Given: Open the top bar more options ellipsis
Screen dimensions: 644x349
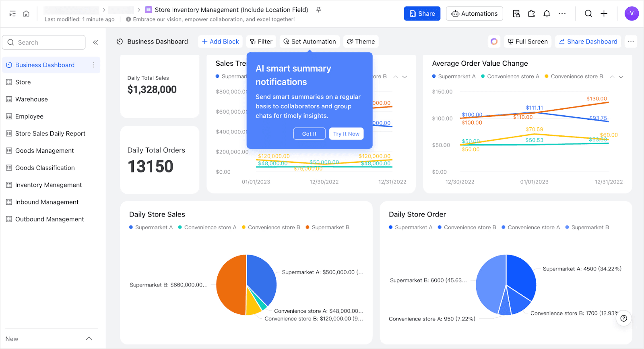Looking at the screenshot, I should pyautogui.click(x=562, y=14).
